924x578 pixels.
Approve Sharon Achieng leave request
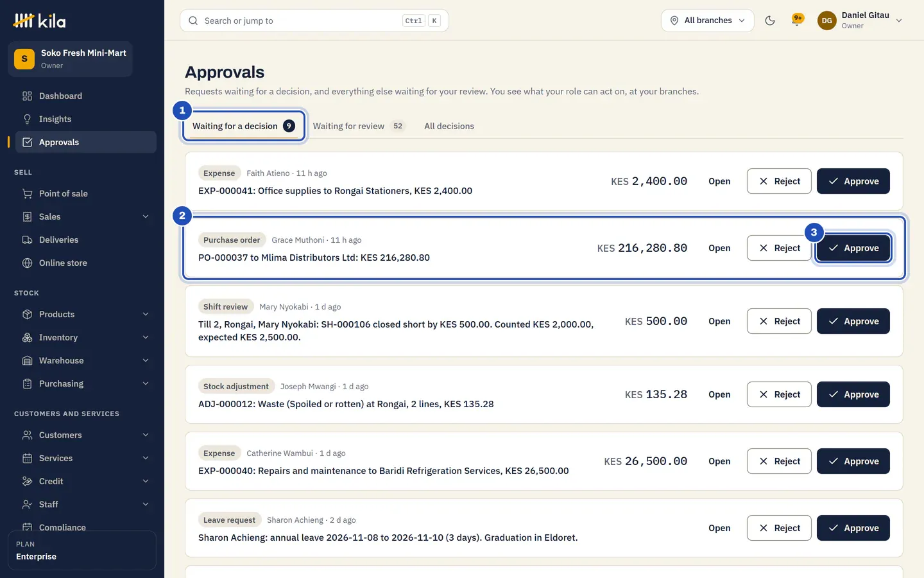point(853,528)
